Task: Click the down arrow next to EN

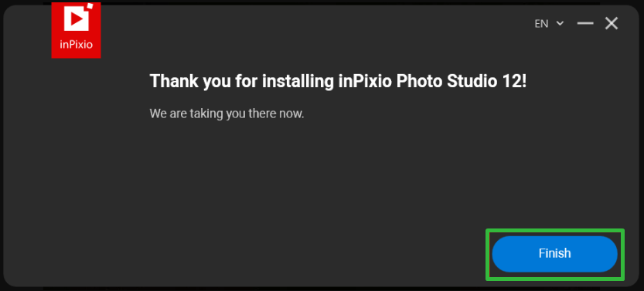Action: pyautogui.click(x=560, y=24)
